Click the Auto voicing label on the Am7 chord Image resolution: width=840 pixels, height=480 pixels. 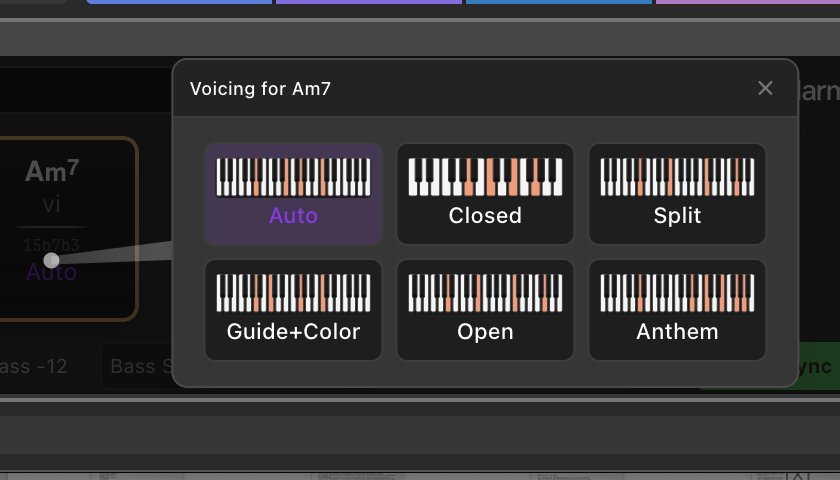tap(51, 273)
